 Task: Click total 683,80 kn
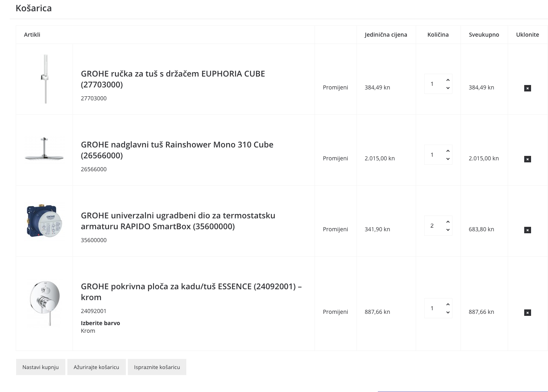[x=481, y=229]
